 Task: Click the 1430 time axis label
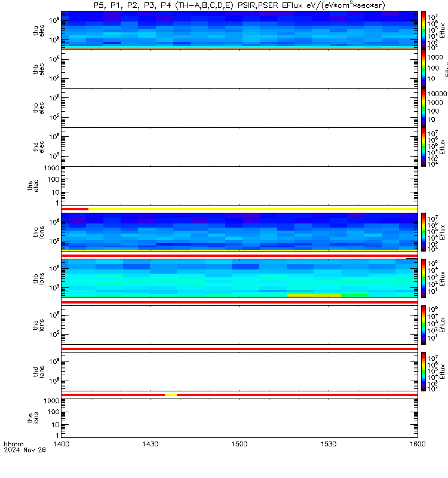tap(151, 444)
